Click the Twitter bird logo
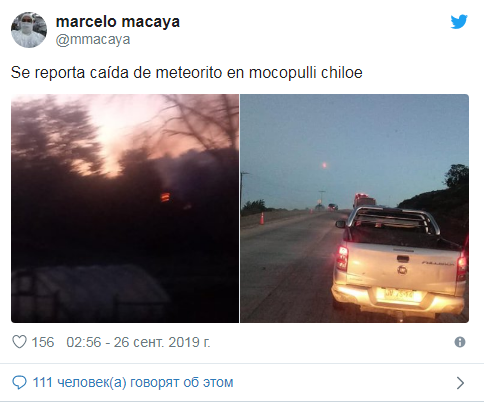 click(459, 22)
